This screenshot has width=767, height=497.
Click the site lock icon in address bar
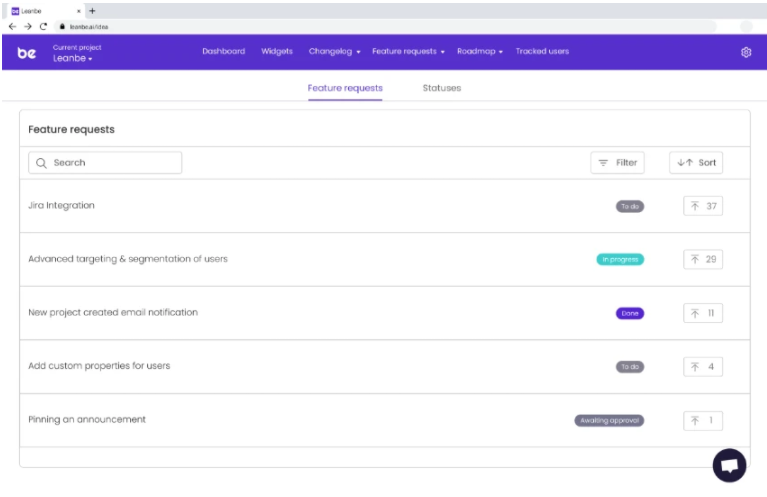click(x=62, y=26)
